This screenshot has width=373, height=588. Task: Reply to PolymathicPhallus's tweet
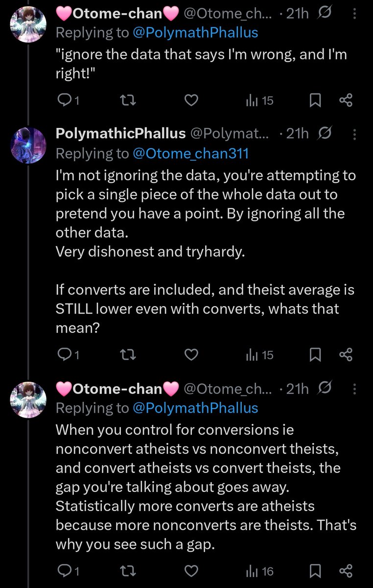69,355
